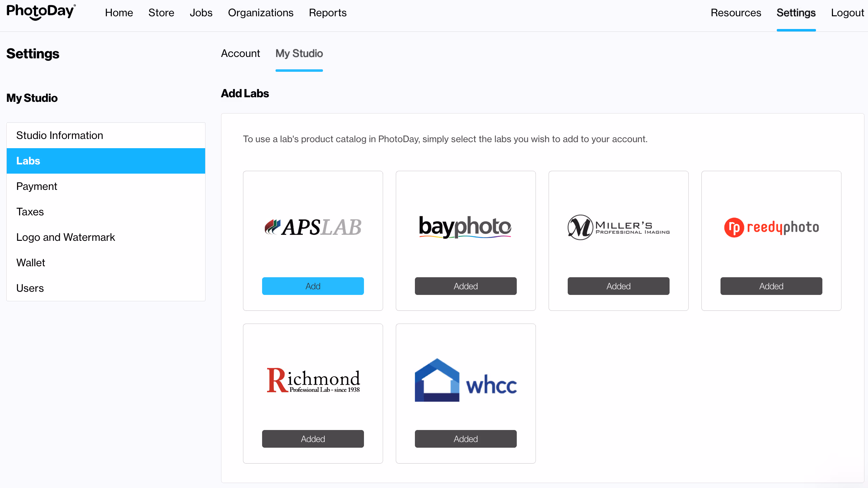Open Reports from the top navigation
The image size is (868, 488).
click(328, 13)
